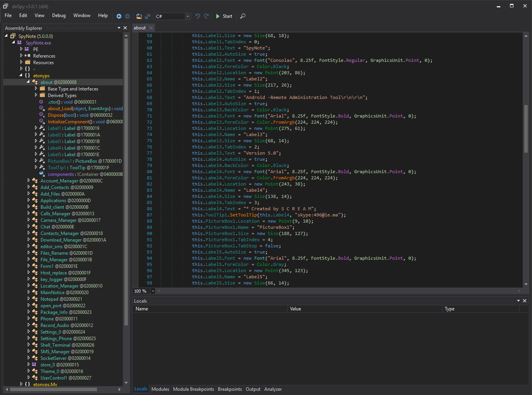This screenshot has width=532, height=395.
Task: Select the SMS_Manager class
Action: pos(67,351)
